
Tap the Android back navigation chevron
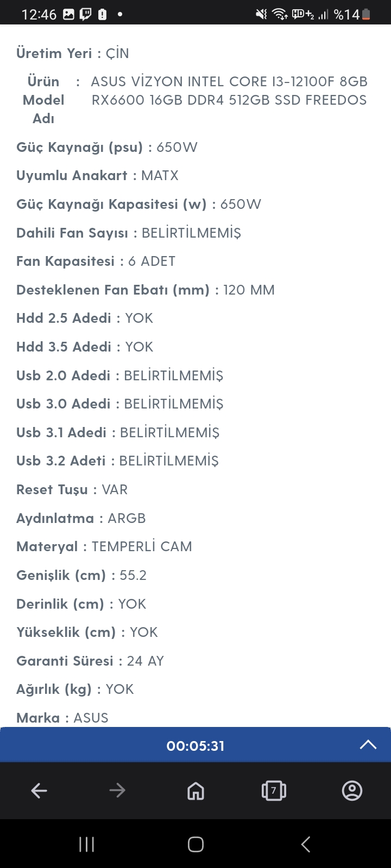[x=306, y=844]
